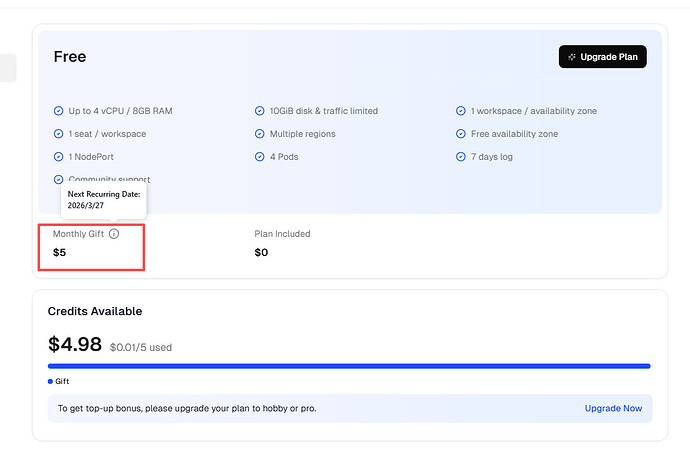Click check icon beside 10GiB disk
The image size is (690, 467).
[x=260, y=111]
